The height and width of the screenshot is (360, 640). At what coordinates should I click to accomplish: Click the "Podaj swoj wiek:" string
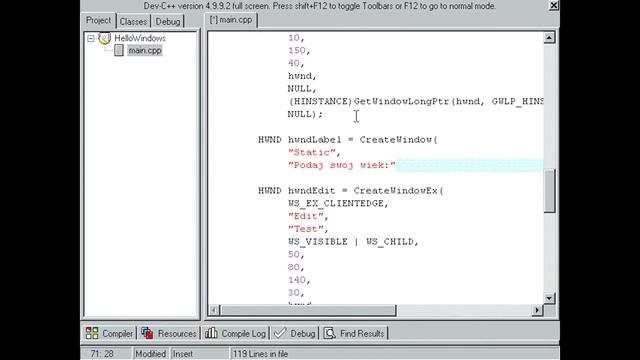coord(342,165)
